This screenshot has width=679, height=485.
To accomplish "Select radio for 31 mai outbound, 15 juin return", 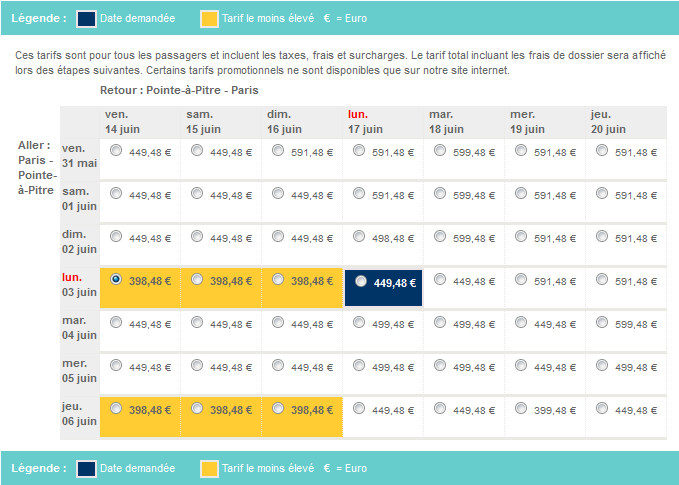I will point(197,150).
